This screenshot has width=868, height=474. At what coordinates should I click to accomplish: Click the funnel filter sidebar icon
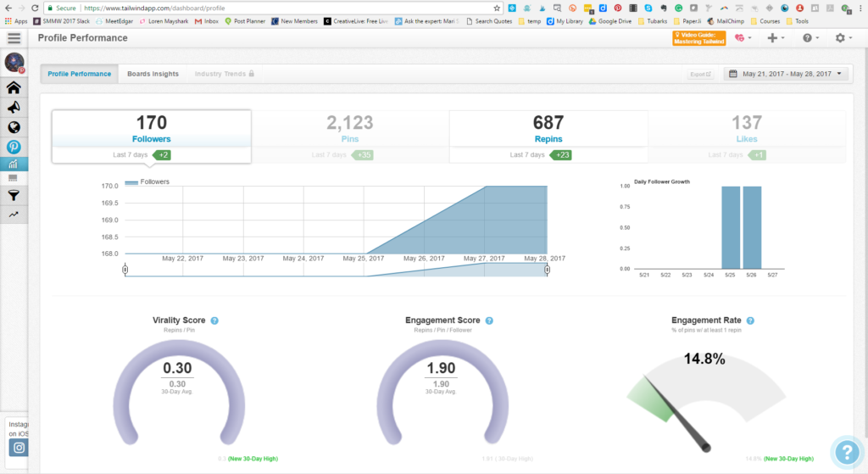14,195
